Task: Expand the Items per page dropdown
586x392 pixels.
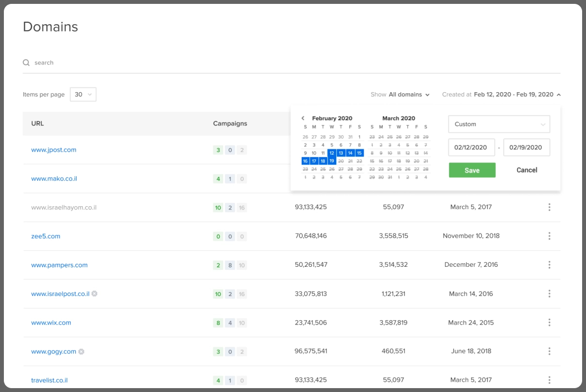Action: point(83,95)
